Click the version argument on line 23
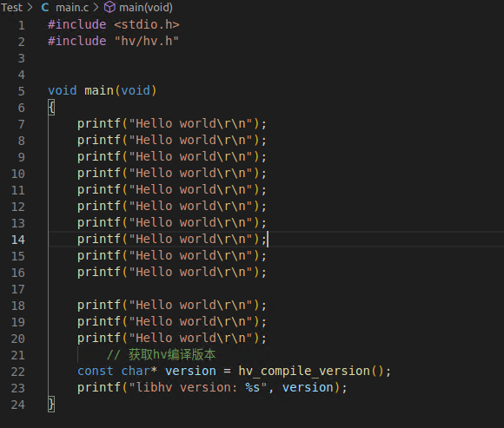 pyautogui.click(x=308, y=387)
